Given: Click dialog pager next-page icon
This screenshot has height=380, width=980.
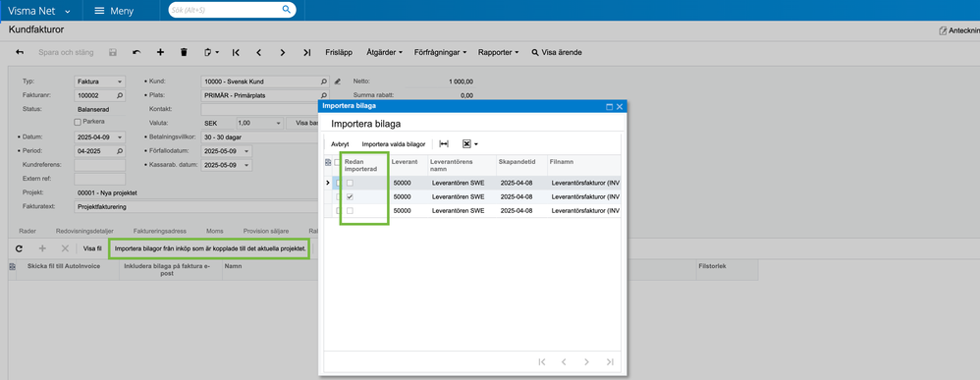Looking at the screenshot, I should click(586, 361).
